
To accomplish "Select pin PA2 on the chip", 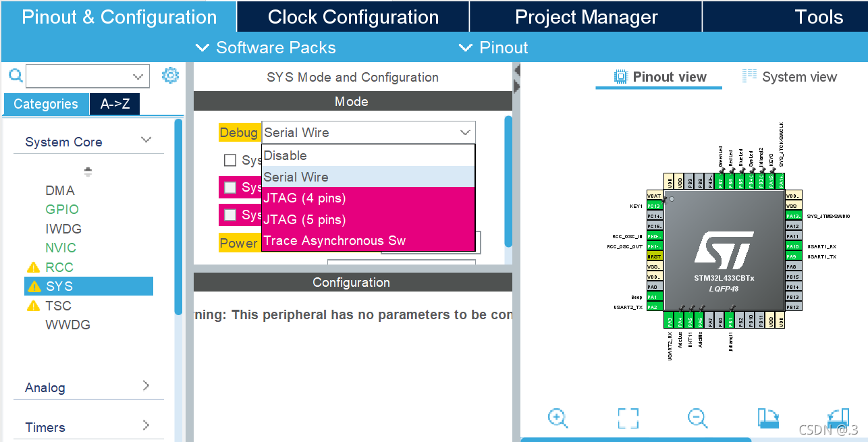I will (654, 307).
